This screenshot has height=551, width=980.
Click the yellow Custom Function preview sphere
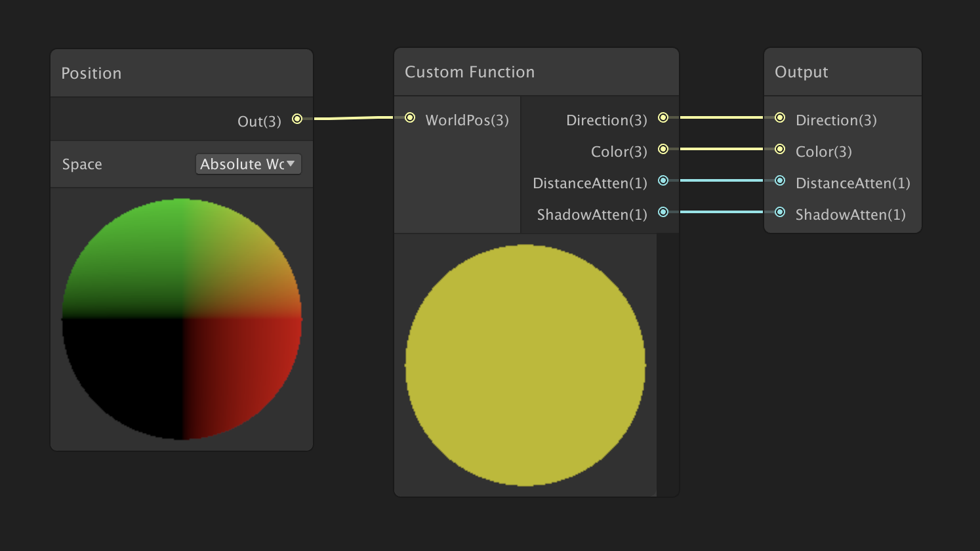point(525,365)
